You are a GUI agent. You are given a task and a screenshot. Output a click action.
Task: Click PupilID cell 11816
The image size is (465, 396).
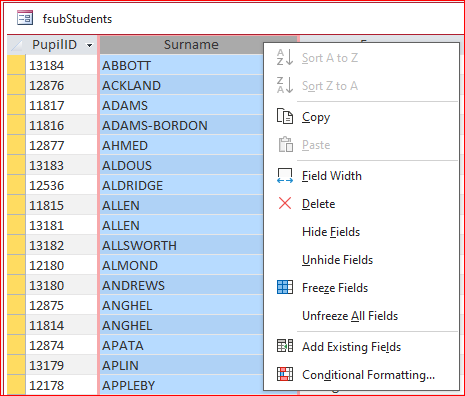(x=61, y=125)
